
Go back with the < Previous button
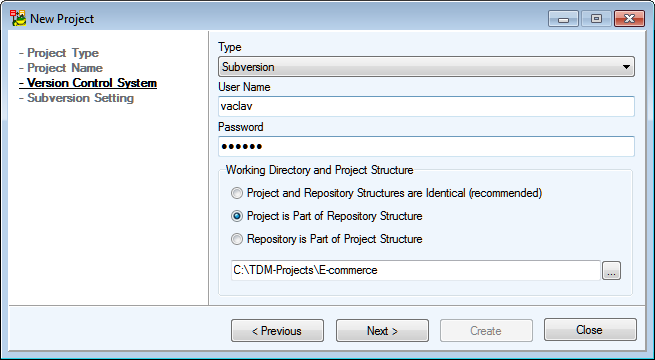(277, 331)
